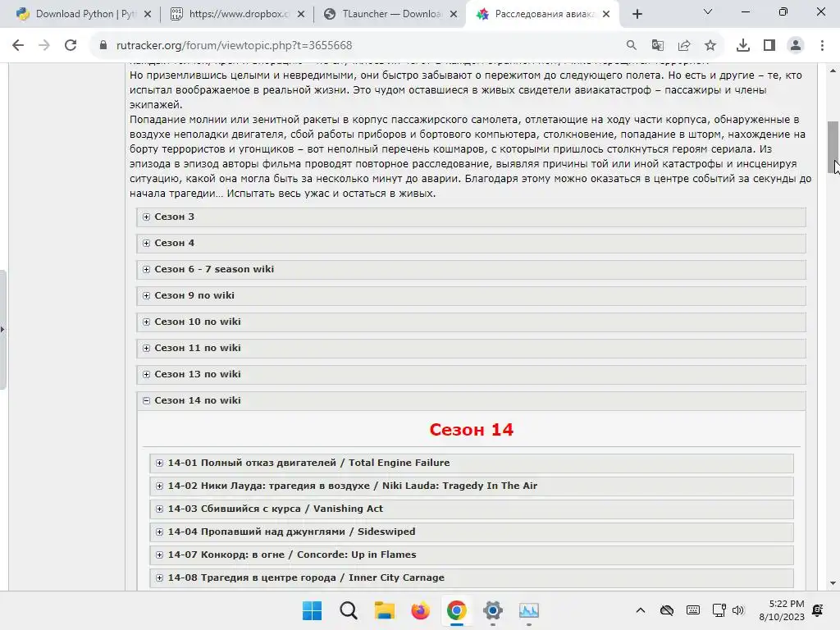Image resolution: width=840 pixels, height=630 pixels.
Task: Open Chrome downloads tray
Action: coord(743,46)
